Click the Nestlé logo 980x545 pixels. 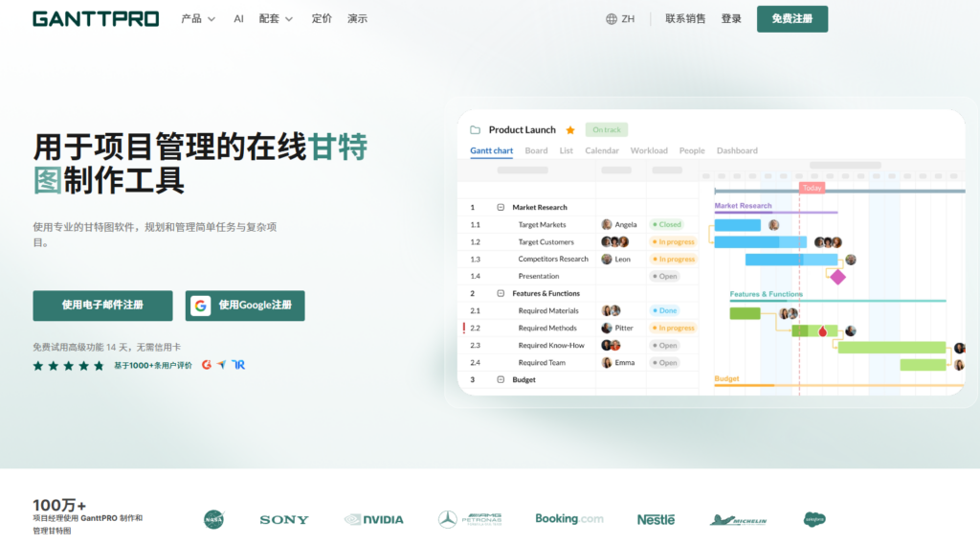pyautogui.click(x=656, y=519)
